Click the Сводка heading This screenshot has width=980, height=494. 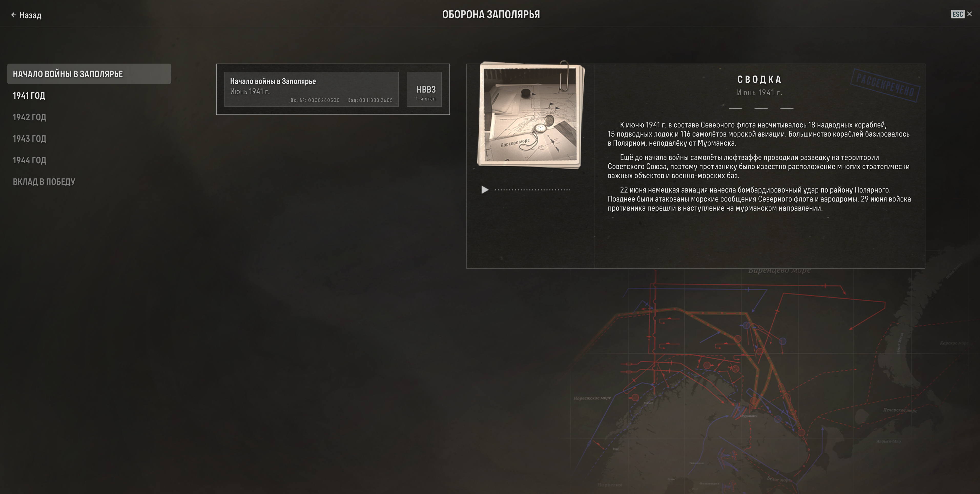pos(759,79)
